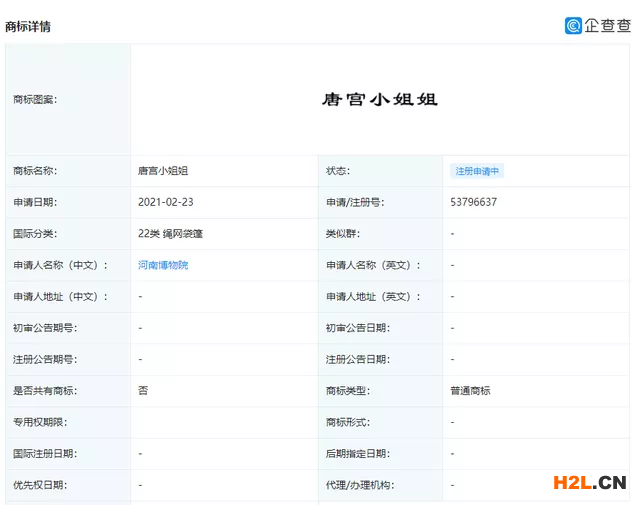Click the 后期指定日期 label
The image size is (640, 505).
pos(358,454)
